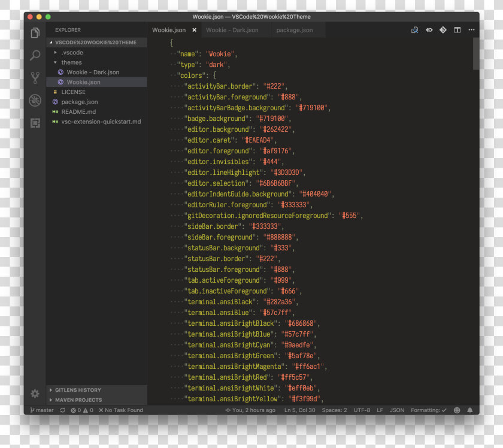
Task: Toggle the GitLens file blame eye icon
Action: 429,30
